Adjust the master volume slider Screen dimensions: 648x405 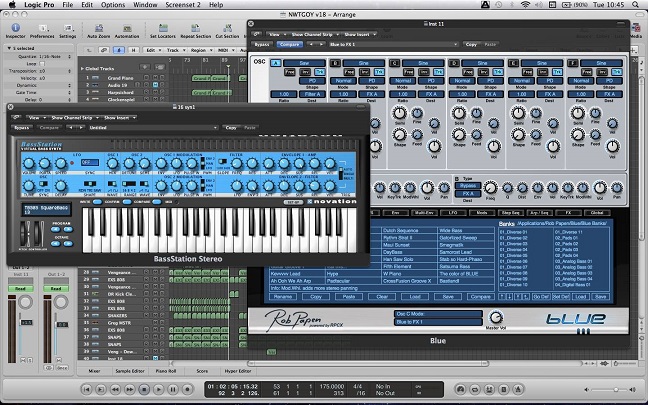click(x=608, y=389)
